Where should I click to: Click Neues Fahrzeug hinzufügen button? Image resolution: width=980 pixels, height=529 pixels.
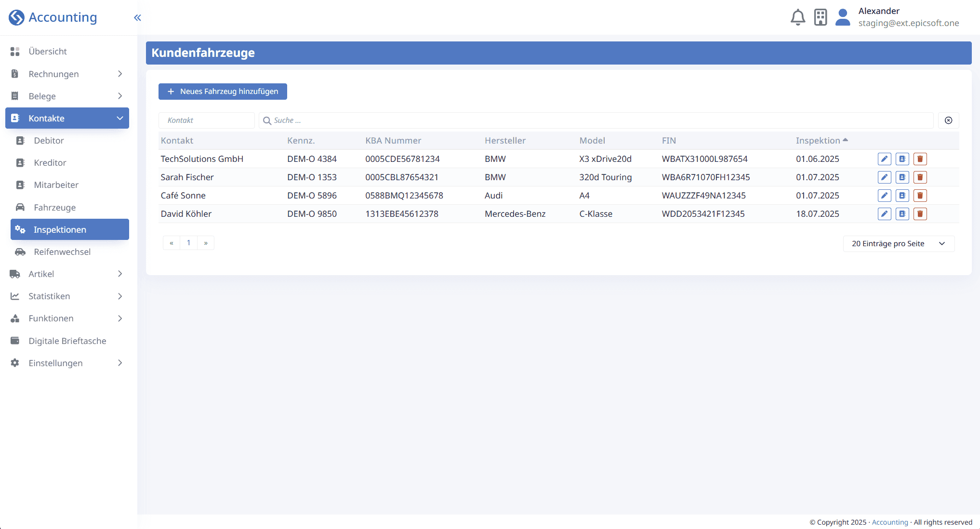point(223,92)
